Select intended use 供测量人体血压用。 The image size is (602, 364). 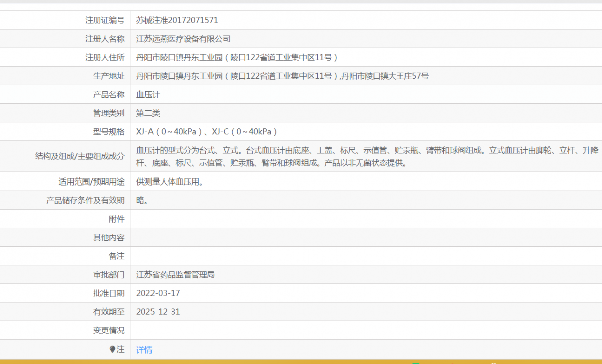coord(171,181)
